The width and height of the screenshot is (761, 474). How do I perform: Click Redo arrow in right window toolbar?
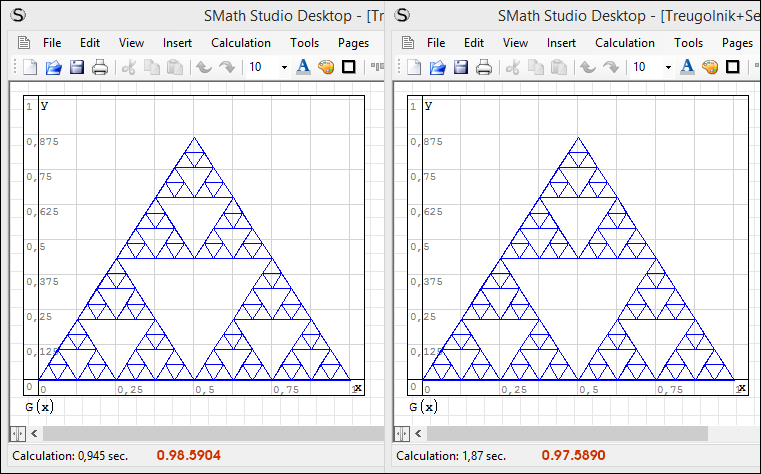click(611, 67)
